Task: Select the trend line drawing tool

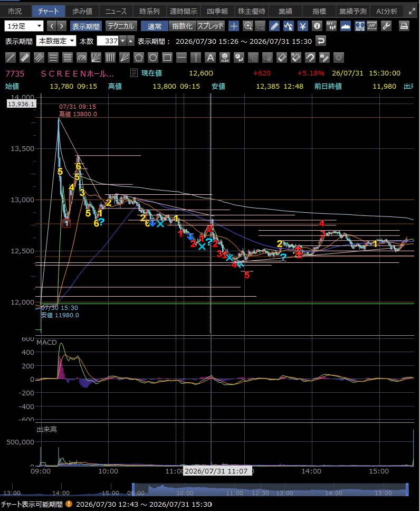Action: click(11, 58)
